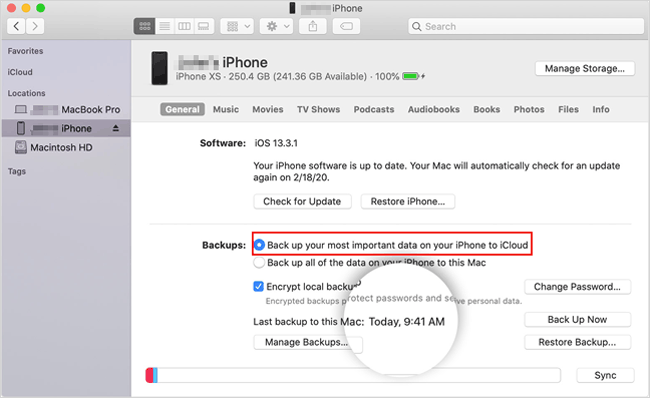Viewport: 650px width, 401px height.
Task: Select Macintosh HD in sidebar
Action: coord(66,147)
